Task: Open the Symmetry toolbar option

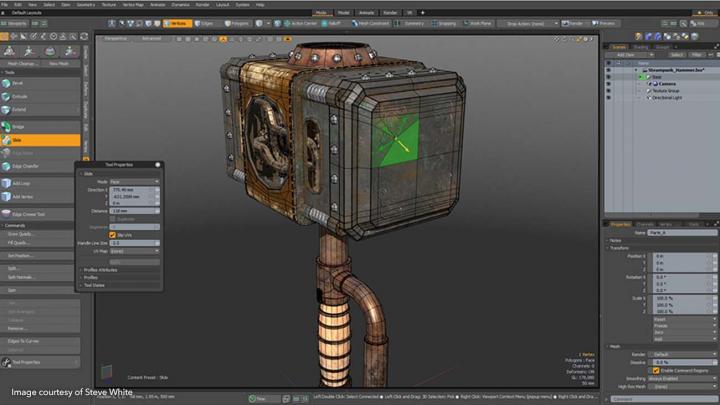Action: 410,23
